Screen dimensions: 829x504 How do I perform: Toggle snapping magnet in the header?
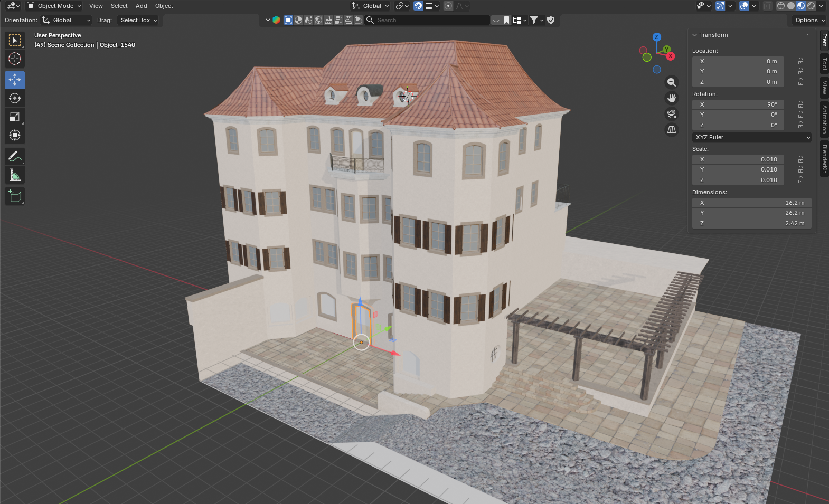pyautogui.click(x=418, y=6)
